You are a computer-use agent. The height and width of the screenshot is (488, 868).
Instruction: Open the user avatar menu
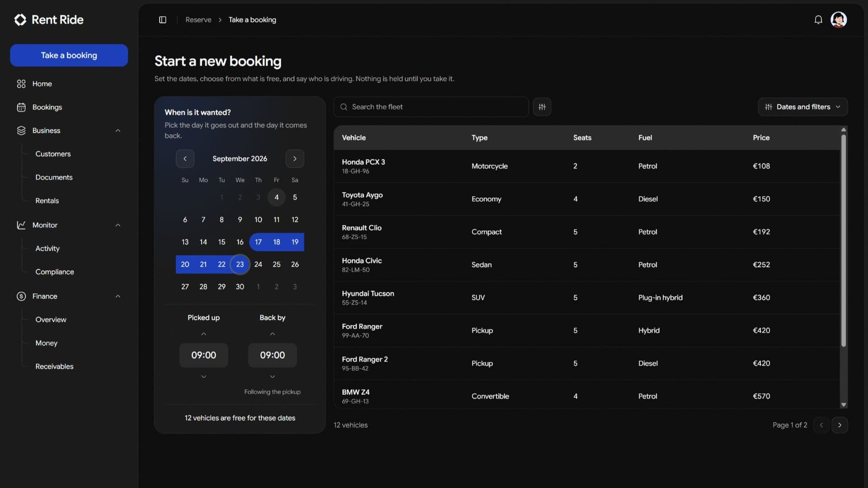(839, 20)
